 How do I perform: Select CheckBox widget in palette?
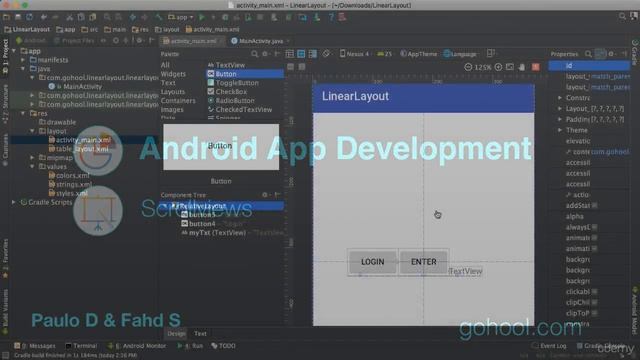[x=231, y=92]
